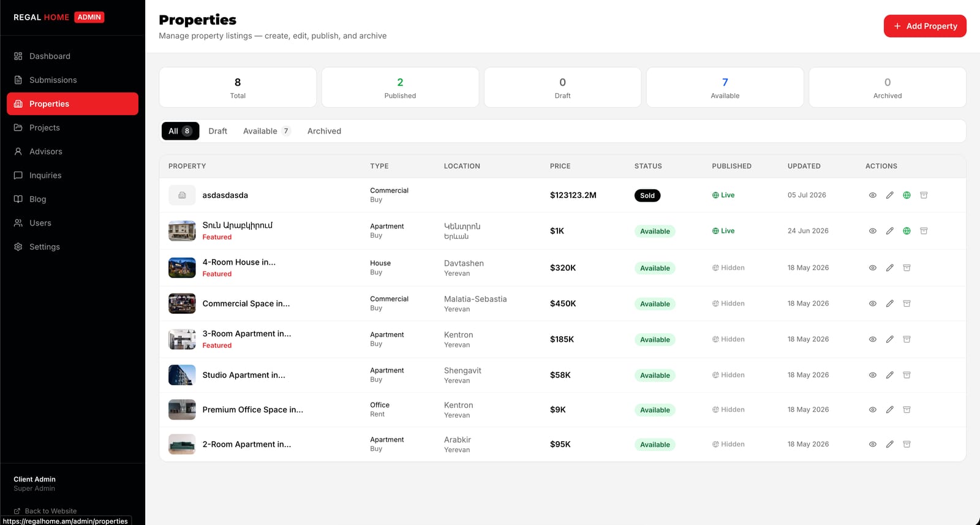Switch to the Archived tab

tap(324, 131)
